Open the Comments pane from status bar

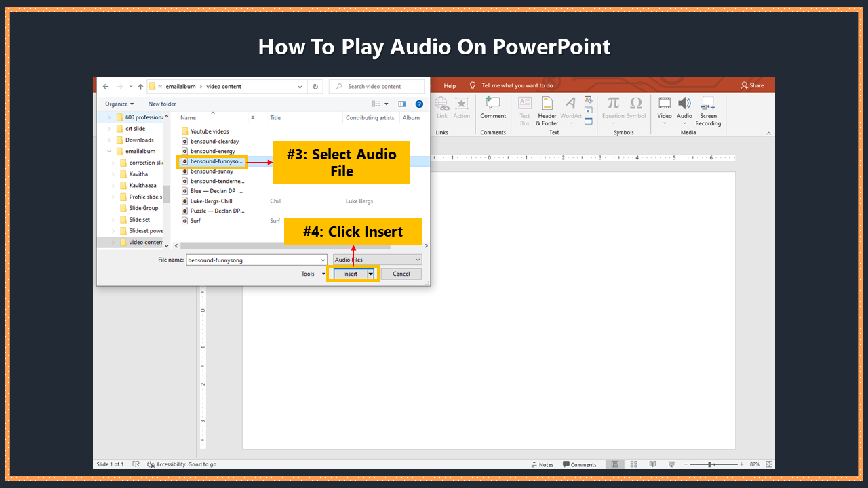pos(580,464)
